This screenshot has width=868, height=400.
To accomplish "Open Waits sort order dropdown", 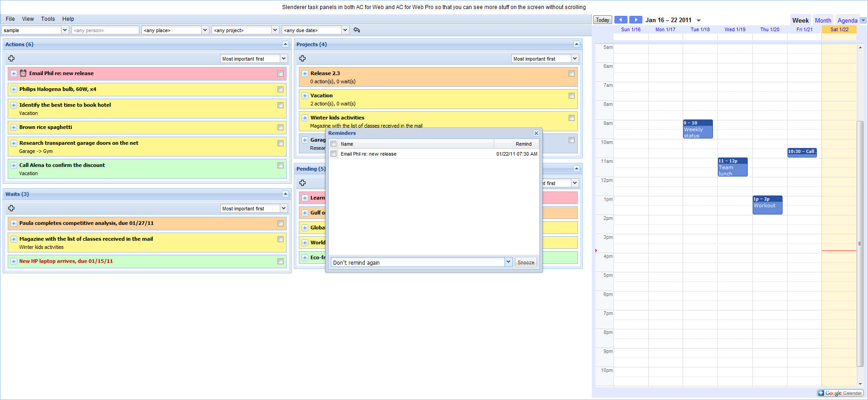I will [x=283, y=208].
